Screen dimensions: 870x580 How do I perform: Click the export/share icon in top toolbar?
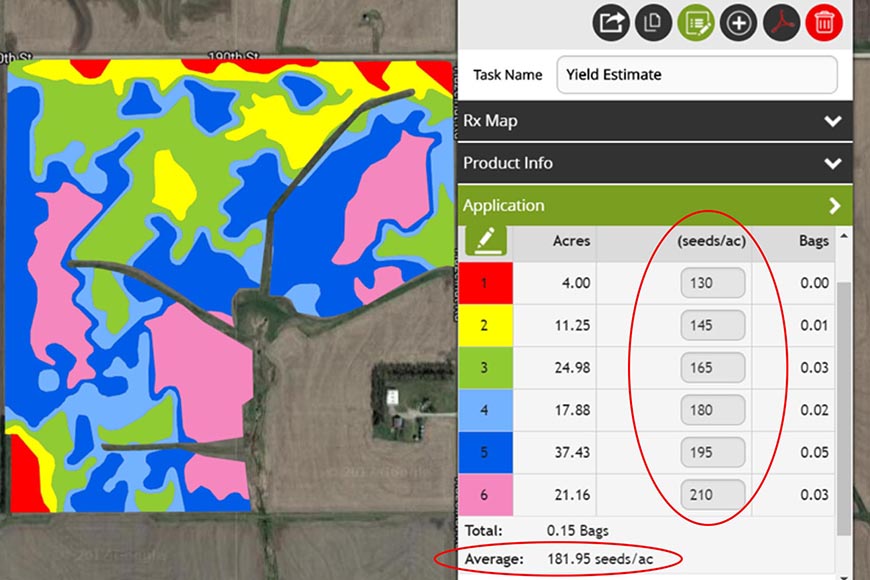(610, 22)
